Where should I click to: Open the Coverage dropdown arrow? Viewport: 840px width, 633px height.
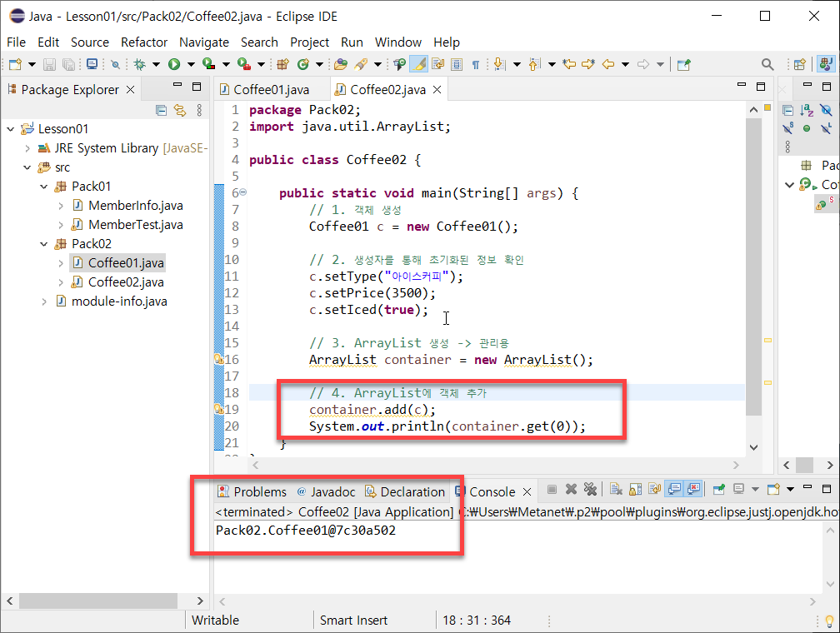[226, 64]
